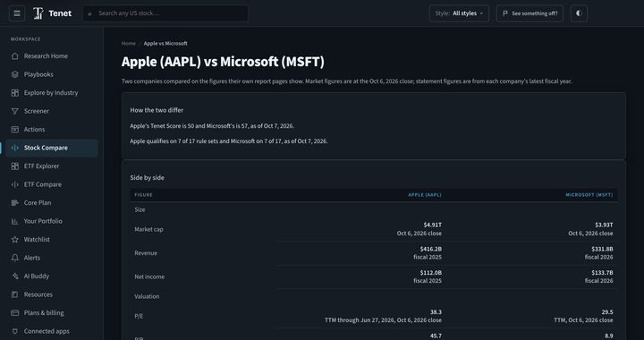Open the AI Buddy label
This screenshot has height=340, width=644.
pyautogui.click(x=36, y=276)
